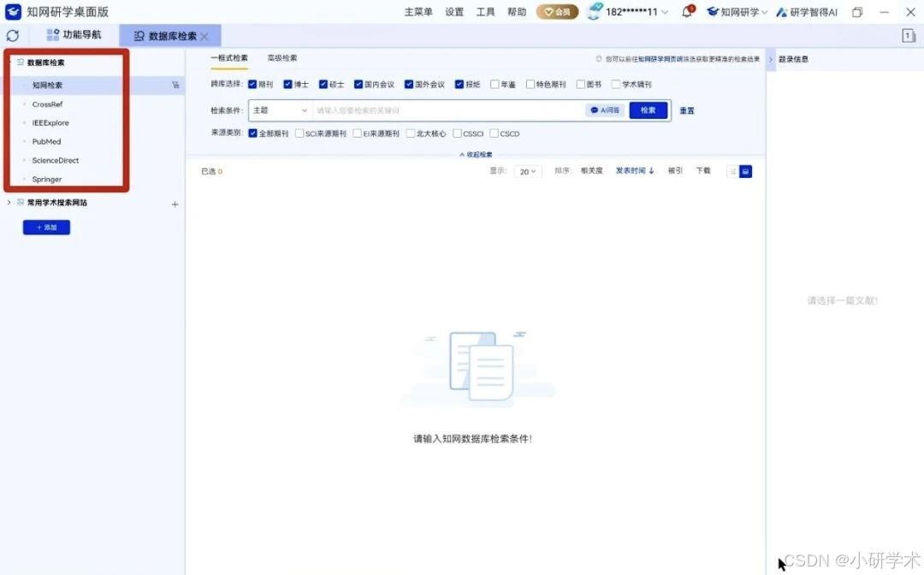The width and height of the screenshot is (924, 575).
Task: Click the blue 添加 button
Action: tap(46, 228)
